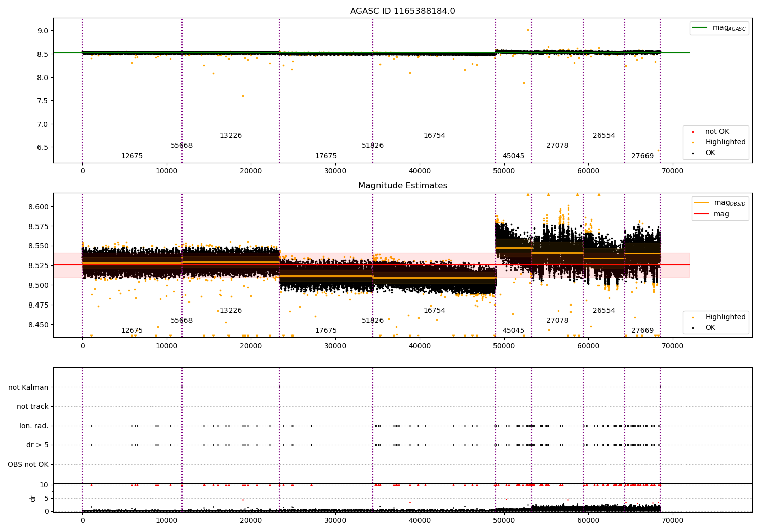Image resolution: width=760 pixels, height=532 pixels.
Task: Click the "OBS not OK" axis label
Action: (x=28, y=464)
